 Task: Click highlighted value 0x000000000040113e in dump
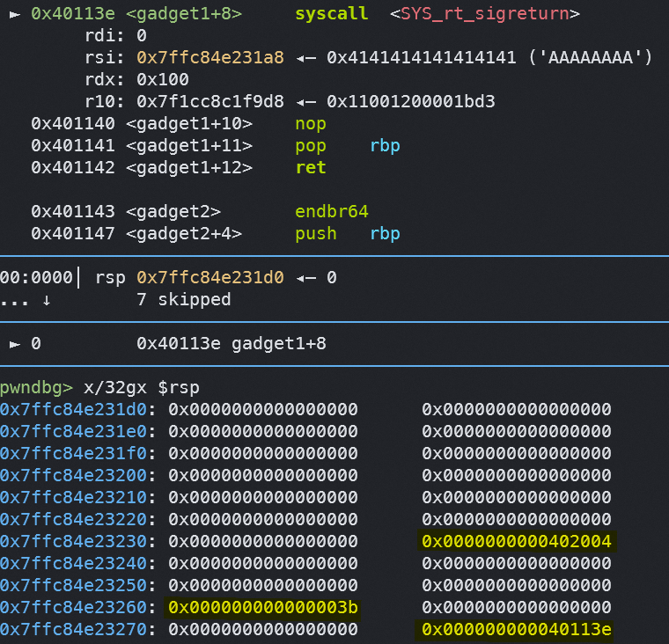click(x=516, y=630)
